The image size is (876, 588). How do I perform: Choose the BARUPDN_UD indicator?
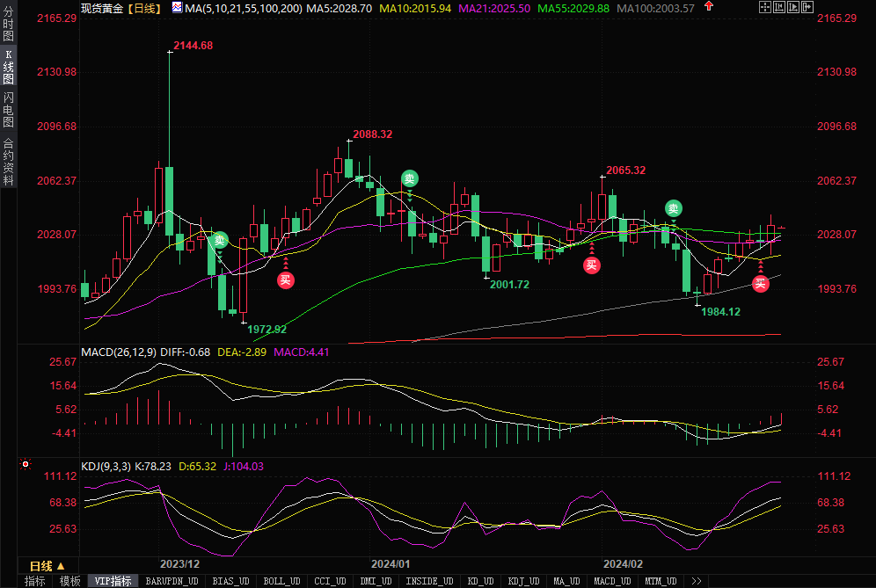tap(172, 581)
